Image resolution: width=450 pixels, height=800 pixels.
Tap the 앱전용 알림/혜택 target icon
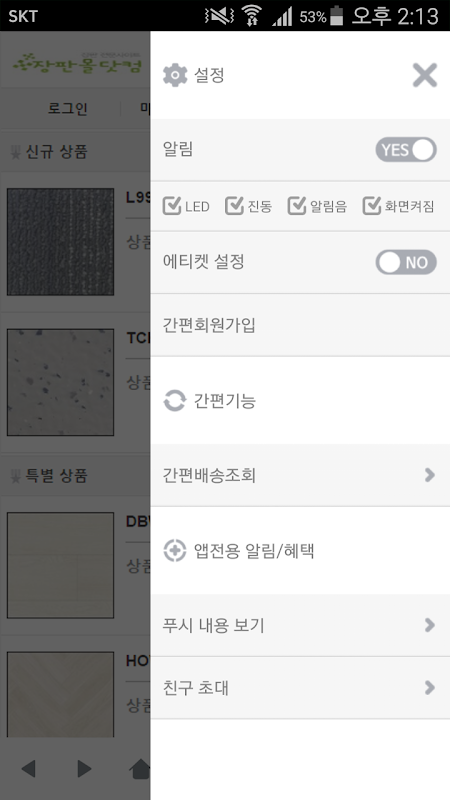click(x=174, y=551)
